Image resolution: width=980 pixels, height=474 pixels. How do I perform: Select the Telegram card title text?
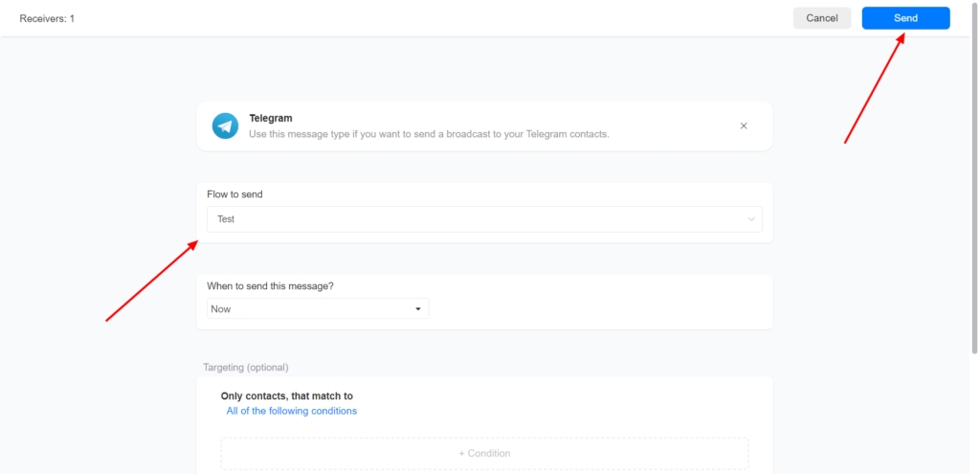tap(271, 118)
